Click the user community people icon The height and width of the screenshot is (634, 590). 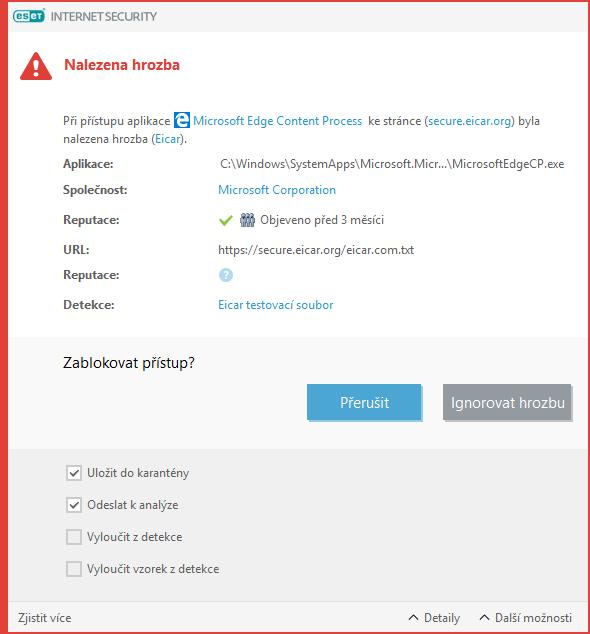[x=247, y=220]
